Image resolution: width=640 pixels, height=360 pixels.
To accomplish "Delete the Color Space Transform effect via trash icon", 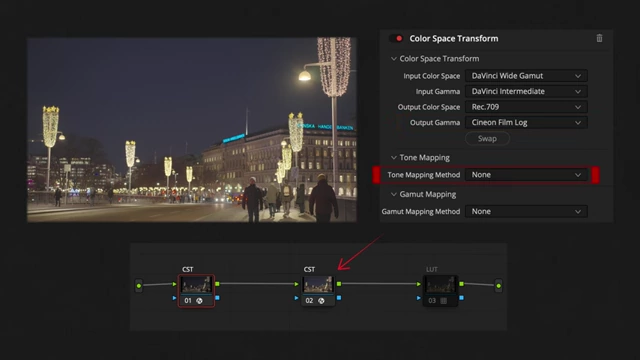I will 599,38.
